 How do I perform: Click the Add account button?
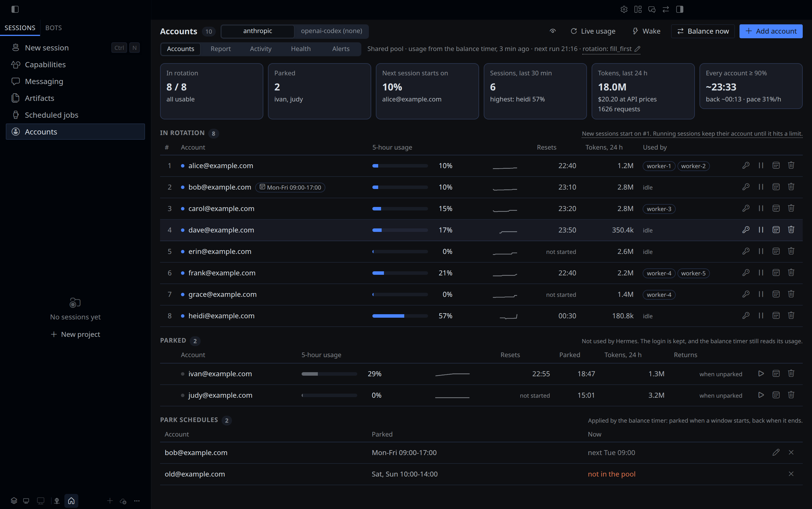[x=771, y=31]
